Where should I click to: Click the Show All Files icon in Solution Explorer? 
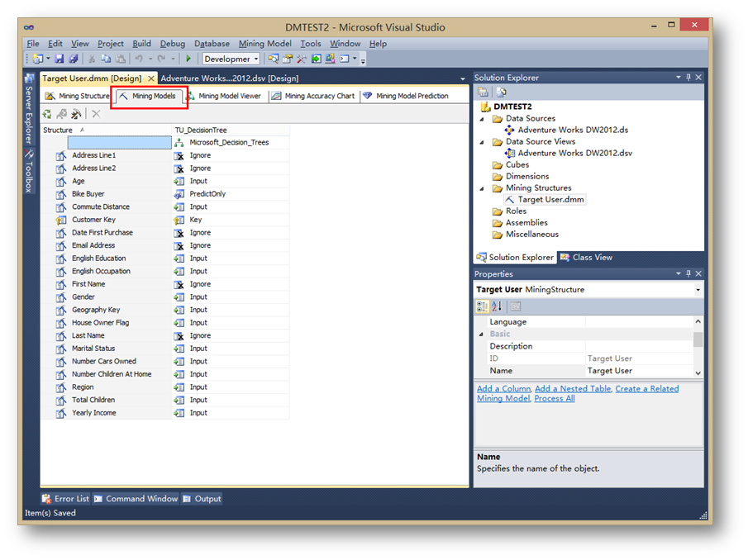[501, 92]
